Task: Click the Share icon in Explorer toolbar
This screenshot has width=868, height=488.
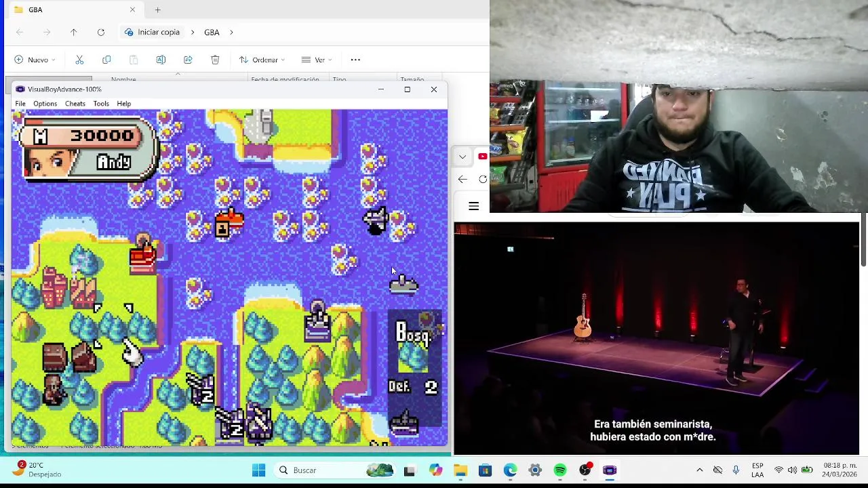Action: point(188,60)
